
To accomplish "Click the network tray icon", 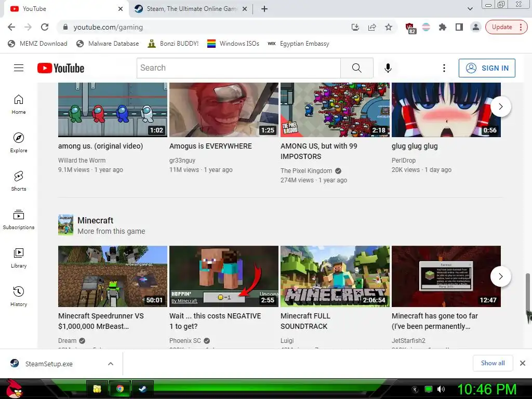I will (x=429, y=389).
